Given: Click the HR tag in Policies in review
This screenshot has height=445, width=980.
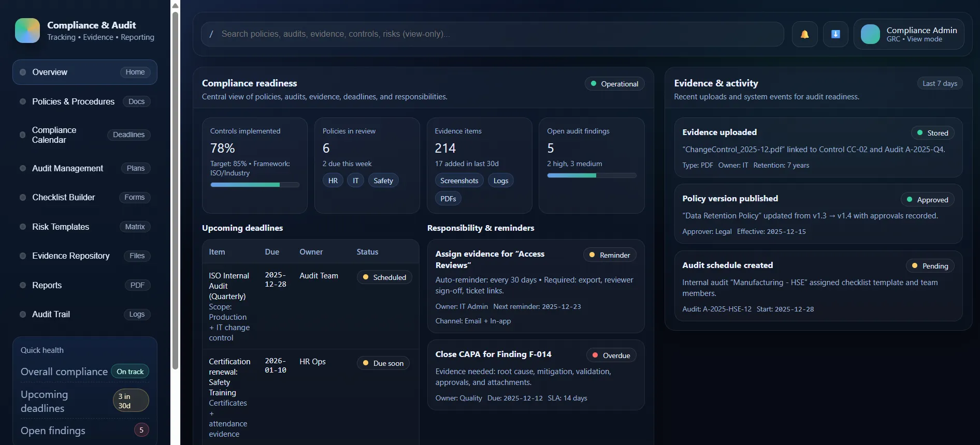Looking at the screenshot, I should click(x=333, y=181).
